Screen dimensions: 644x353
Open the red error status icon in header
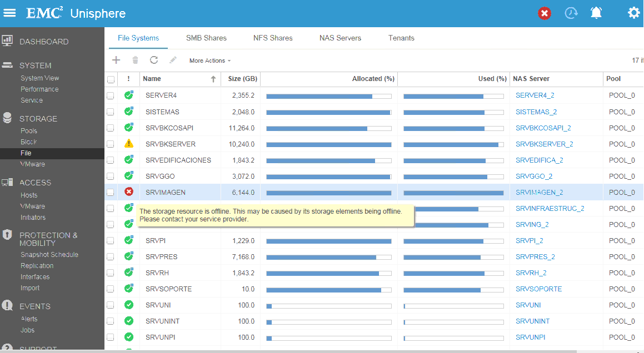545,13
